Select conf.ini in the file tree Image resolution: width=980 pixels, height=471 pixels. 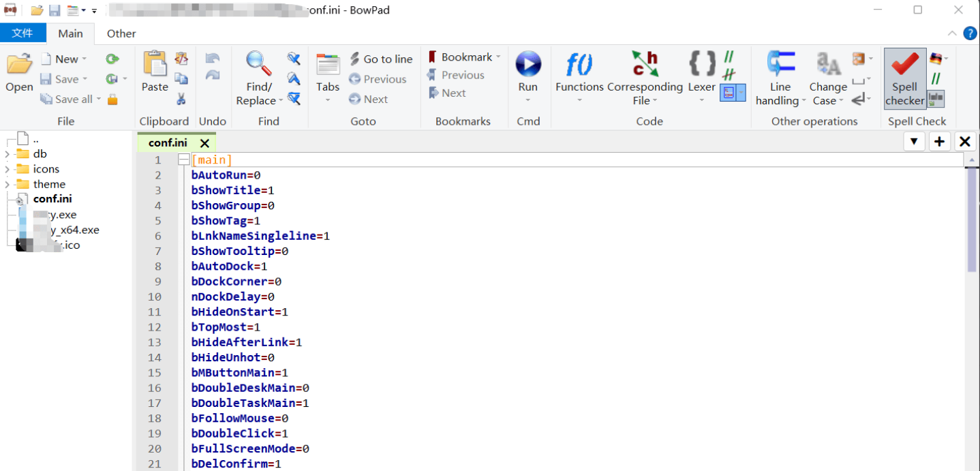click(52, 199)
